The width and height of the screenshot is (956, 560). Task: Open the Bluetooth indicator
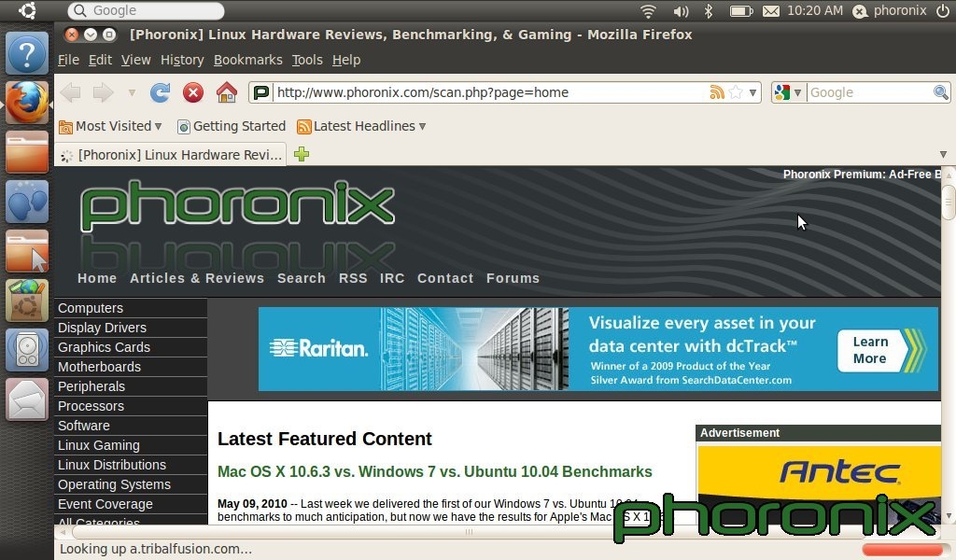pos(709,11)
